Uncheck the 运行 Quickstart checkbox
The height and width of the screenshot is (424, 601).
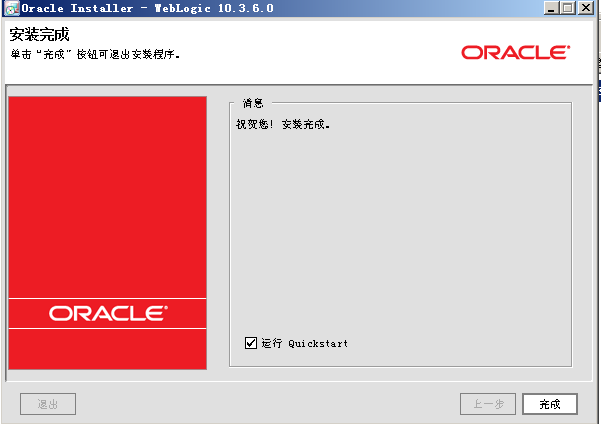point(251,343)
